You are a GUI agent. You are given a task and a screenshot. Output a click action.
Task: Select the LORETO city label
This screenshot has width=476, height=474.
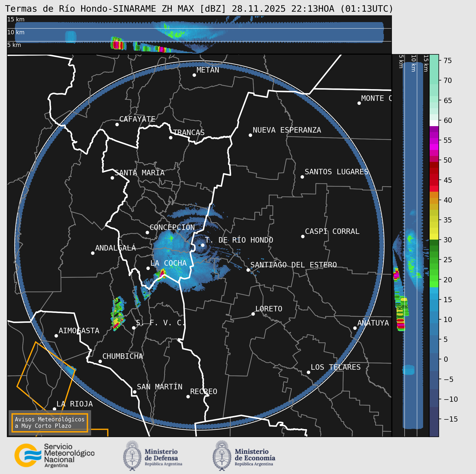click(x=269, y=309)
